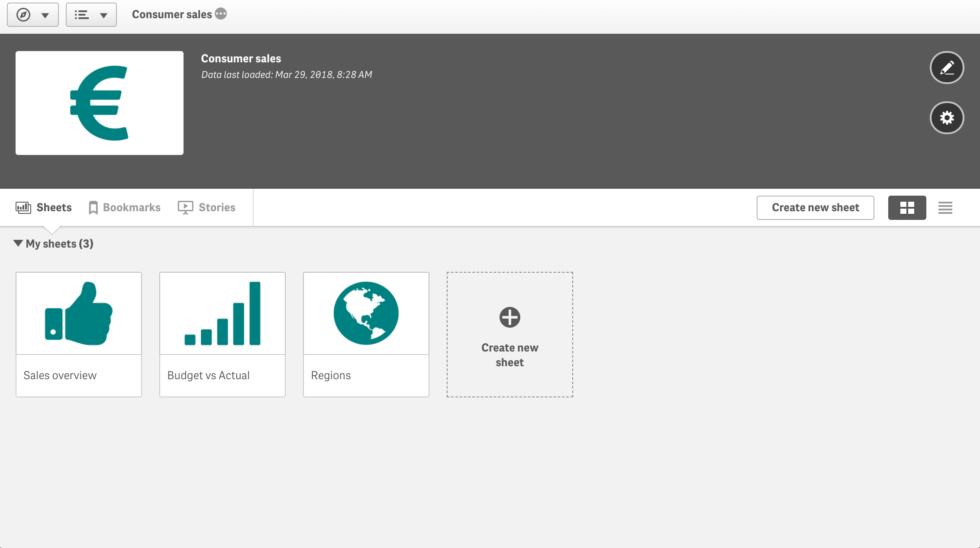
Task: Click the Sales overview label
Action: click(x=60, y=375)
